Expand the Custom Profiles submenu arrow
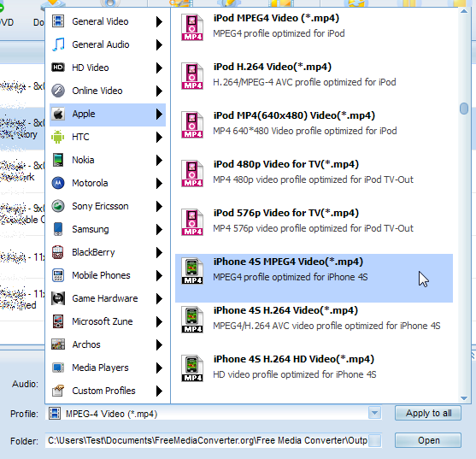 [x=159, y=391]
